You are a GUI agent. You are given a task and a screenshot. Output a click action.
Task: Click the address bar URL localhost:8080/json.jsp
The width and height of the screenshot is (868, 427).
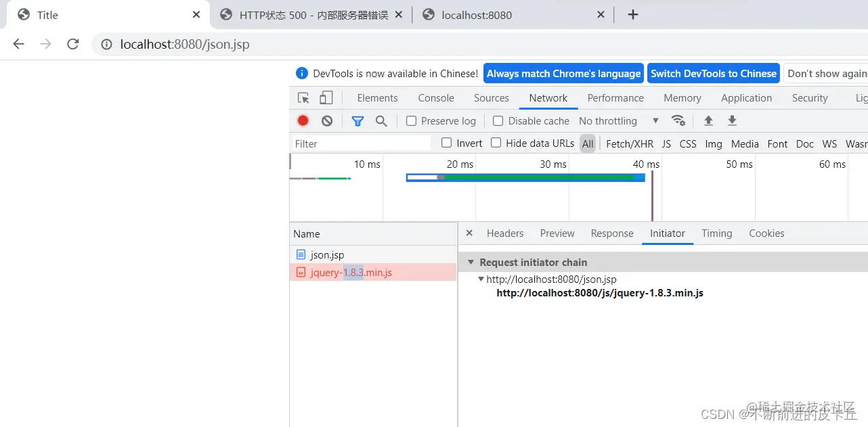(x=185, y=45)
